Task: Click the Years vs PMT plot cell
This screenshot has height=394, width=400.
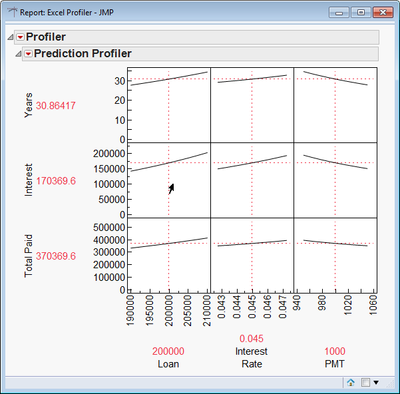Action: point(335,105)
